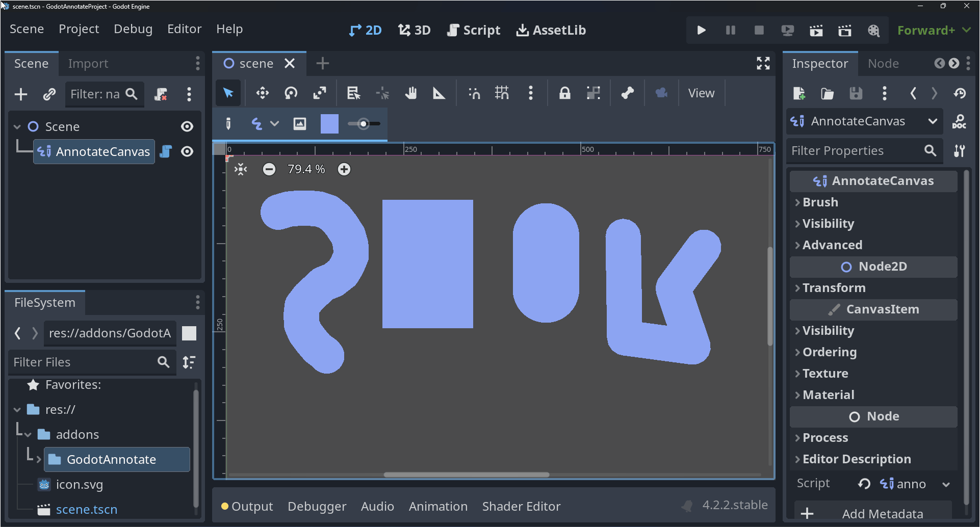980x527 pixels.
Task: Switch to the 3D workspace
Action: [414, 31]
